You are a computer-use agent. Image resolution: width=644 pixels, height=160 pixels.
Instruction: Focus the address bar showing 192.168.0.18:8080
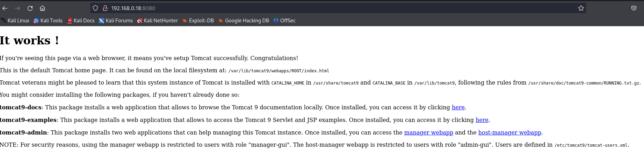click(x=338, y=8)
